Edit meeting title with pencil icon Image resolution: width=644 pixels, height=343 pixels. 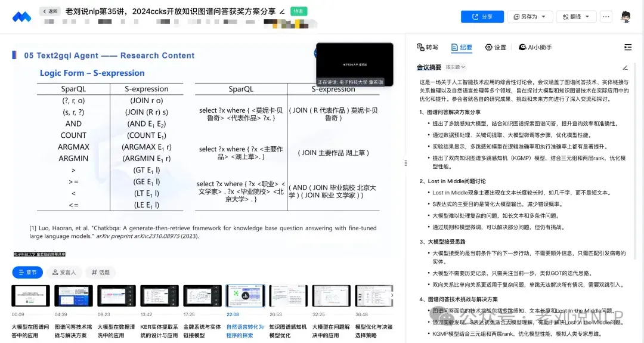pyautogui.click(x=282, y=11)
